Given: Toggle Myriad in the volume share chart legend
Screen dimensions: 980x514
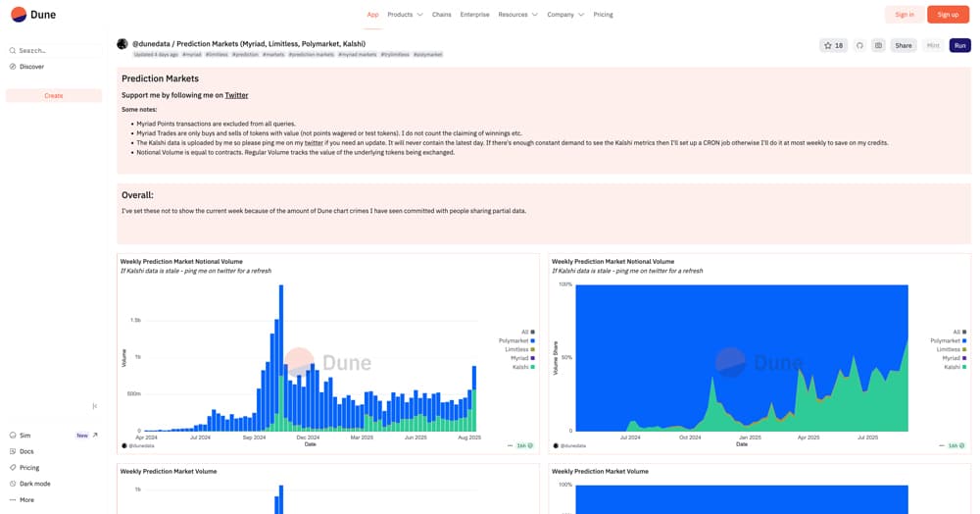Looking at the screenshot, I should pos(955,358).
